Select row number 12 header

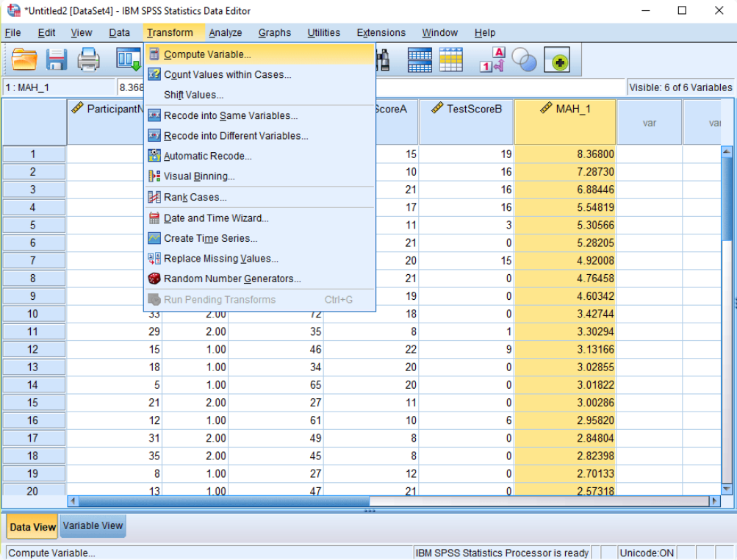coord(33,349)
